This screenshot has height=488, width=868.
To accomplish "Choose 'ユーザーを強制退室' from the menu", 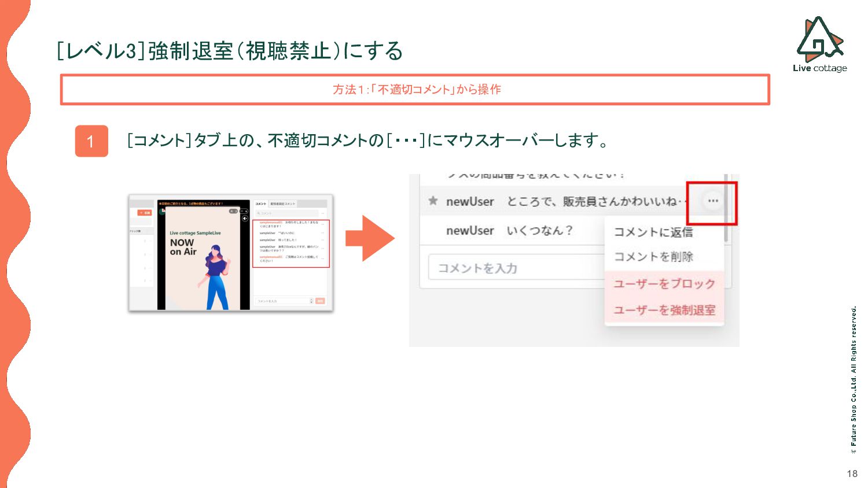I will point(664,310).
